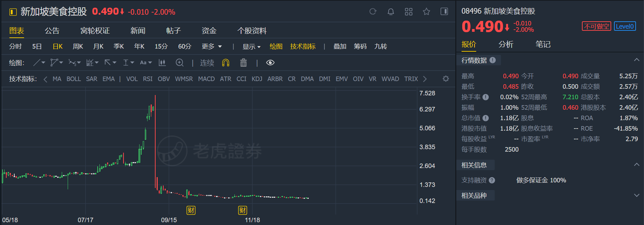Expand the 相关品种 section
Viewport: 644px width, 225px height.
[636, 195]
